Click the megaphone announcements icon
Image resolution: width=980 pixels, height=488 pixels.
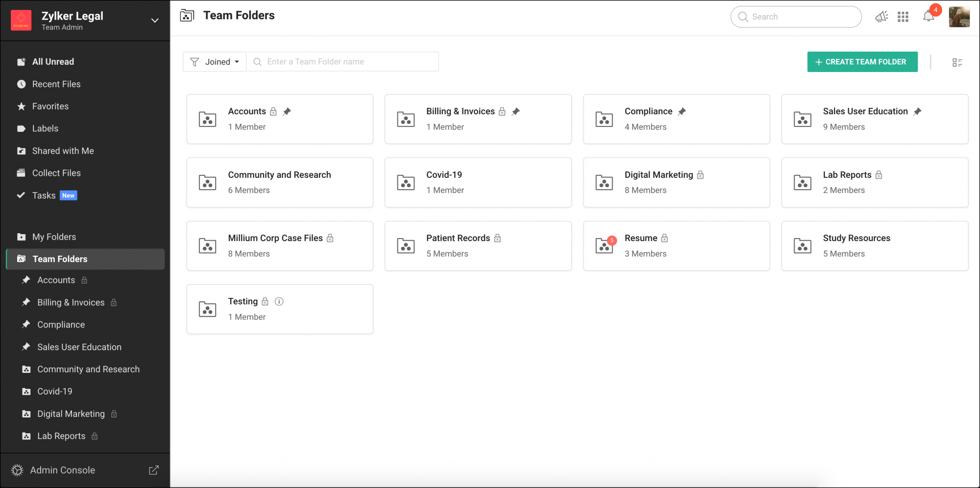(882, 16)
